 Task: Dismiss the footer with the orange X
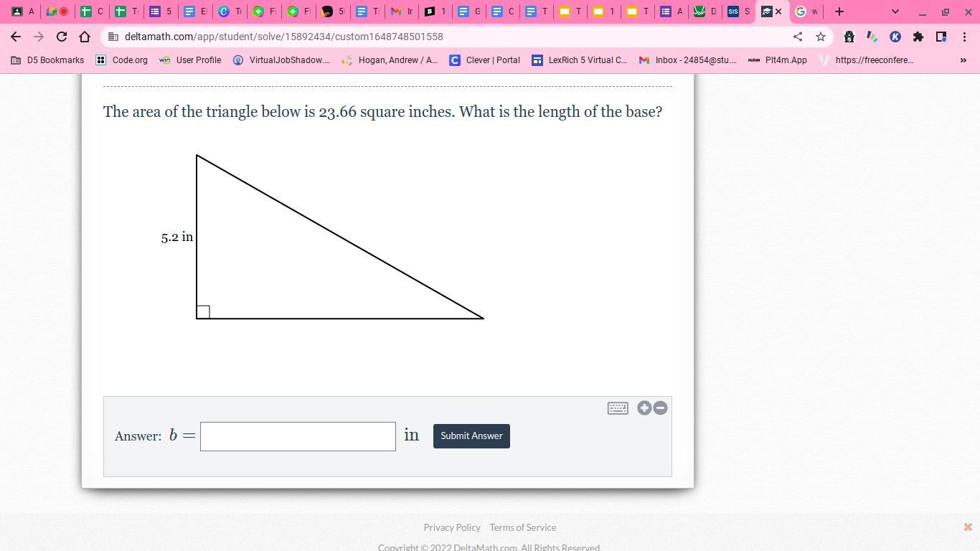[x=968, y=527]
